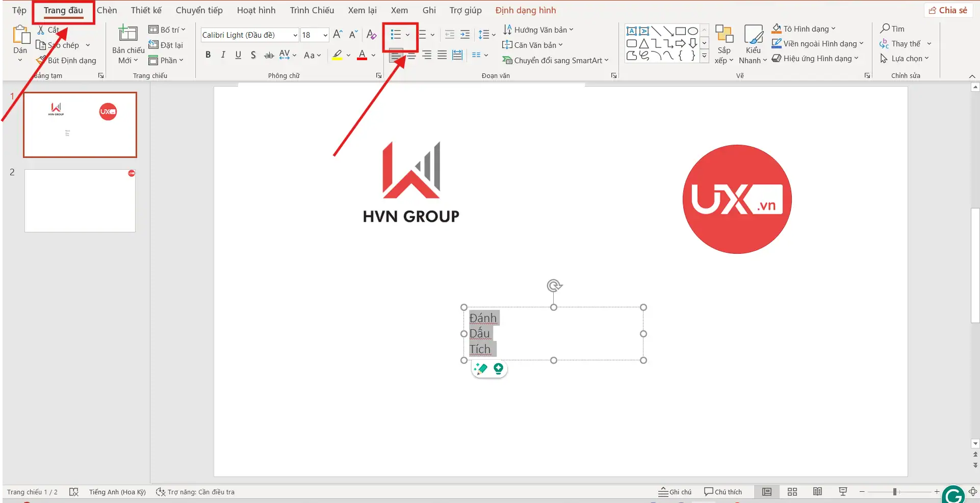Click the rotate handle above text box
980x503 pixels.
(x=554, y=285)
